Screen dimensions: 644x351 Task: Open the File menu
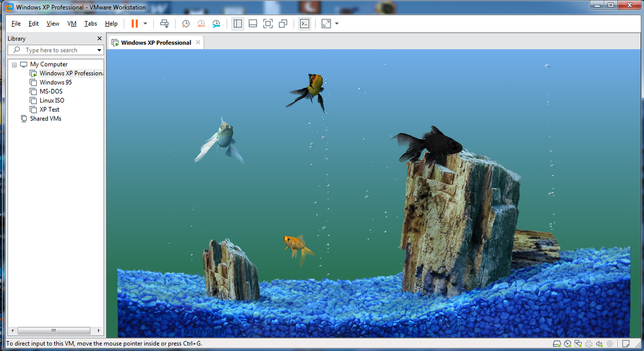[x=16, y=24]
